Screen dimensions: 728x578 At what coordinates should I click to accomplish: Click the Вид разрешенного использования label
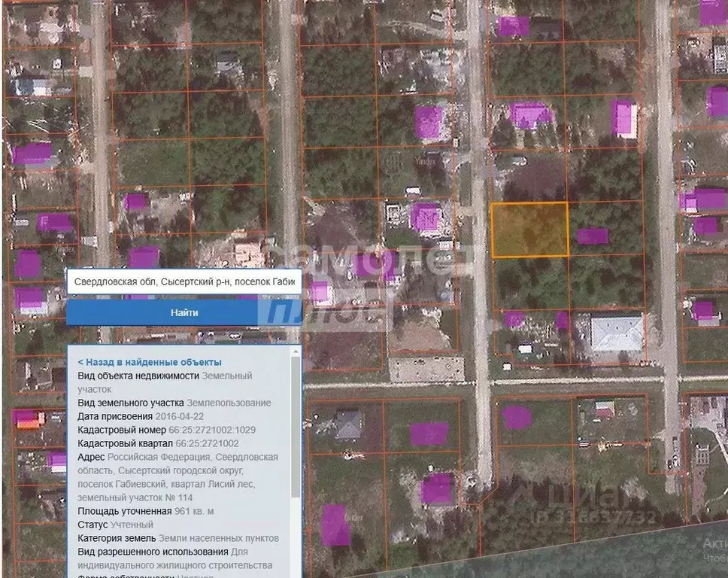click(x=153, y=552)
